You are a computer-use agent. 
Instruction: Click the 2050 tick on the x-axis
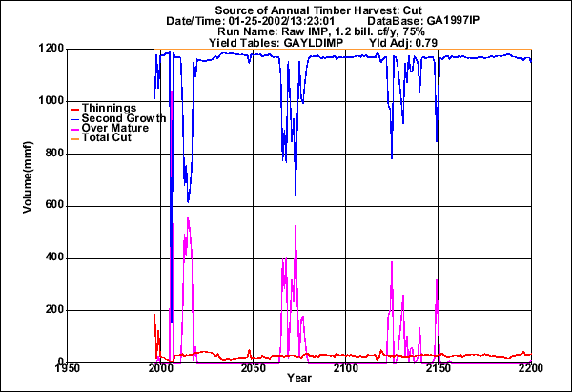253,368
